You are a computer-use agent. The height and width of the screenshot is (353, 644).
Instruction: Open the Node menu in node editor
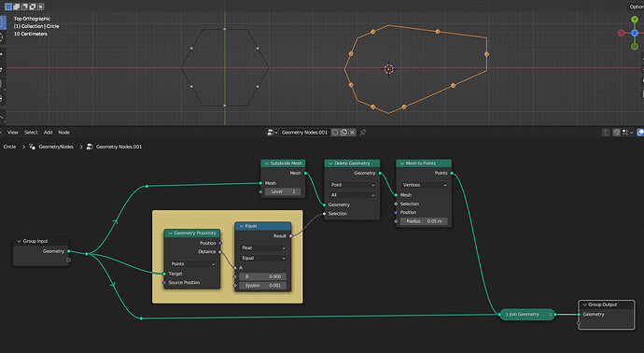click(63, 133)
